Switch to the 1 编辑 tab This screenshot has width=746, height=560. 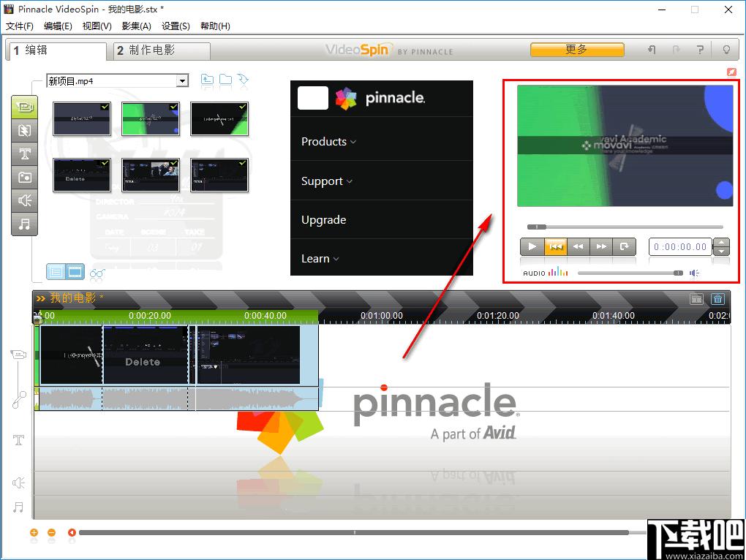click(x=56, y=50)
